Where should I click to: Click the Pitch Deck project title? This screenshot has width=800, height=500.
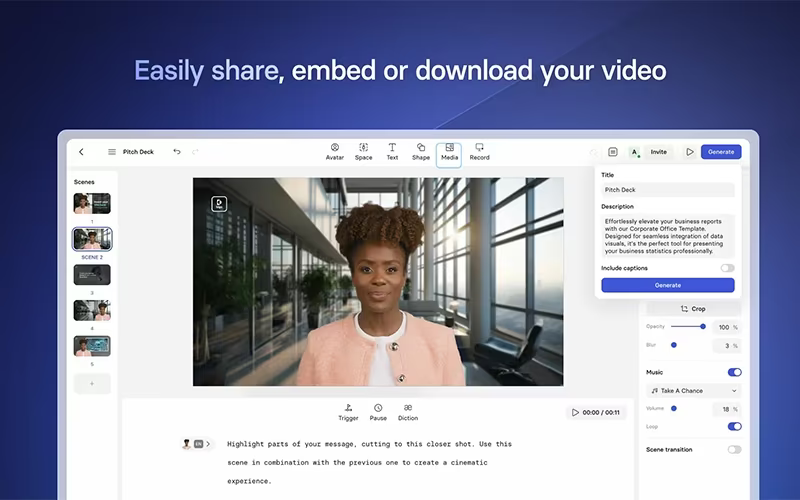(x=138, y=152)
